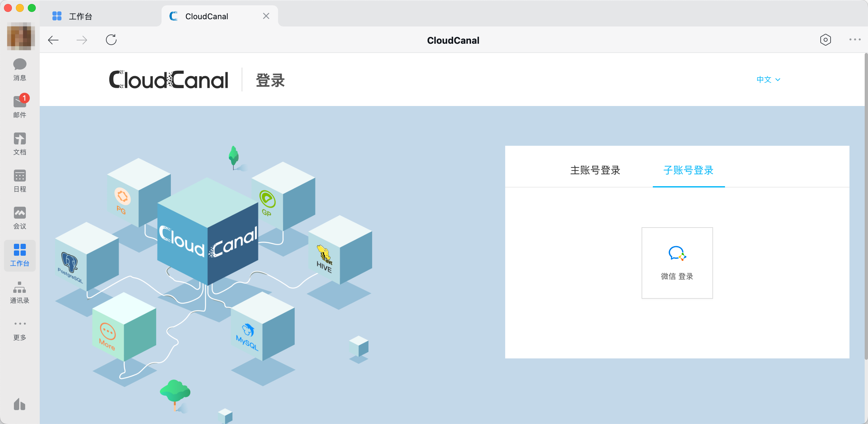868x424 pixels.
Task: Switch to the 工作台 window tab
Action: pyautogui.click(x=80, y=16)
